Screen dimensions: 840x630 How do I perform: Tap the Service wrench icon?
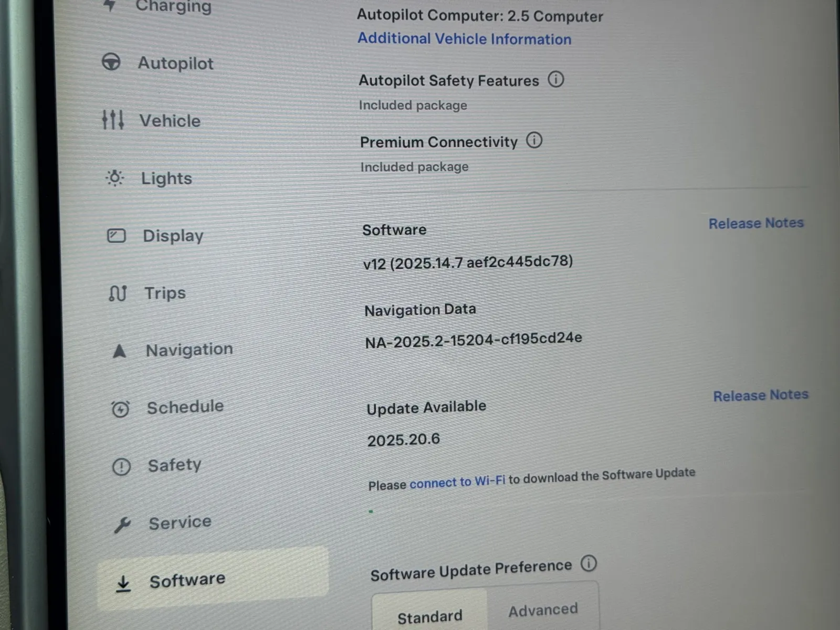pyautogui.click(x=122, y=524)
